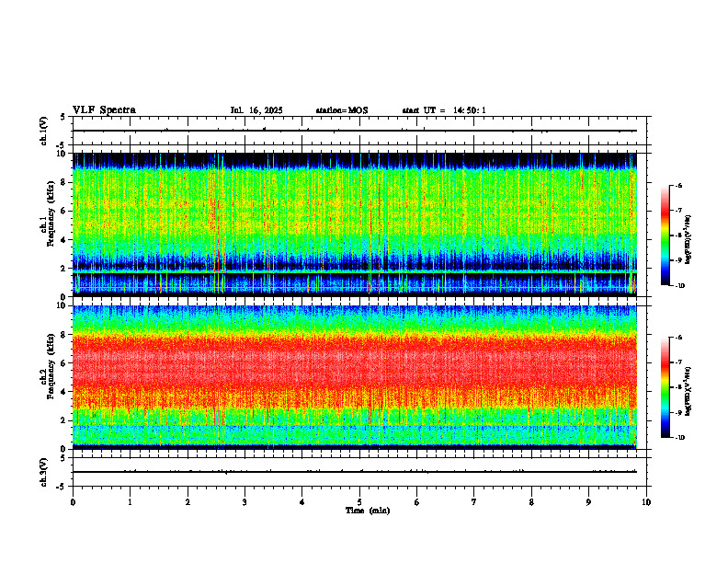728x563 pixels.
Task: Click the ch.3 voltage waveform trace
Action: click(x=355, y=472)
